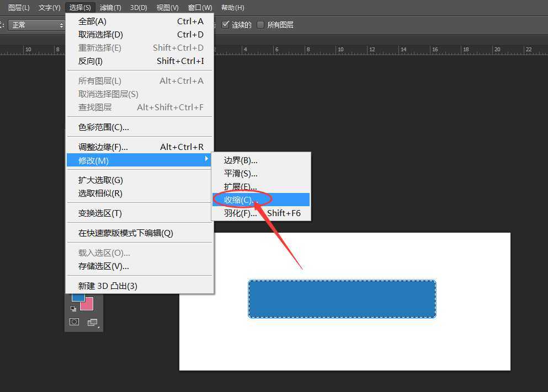The height and width of the screenshot is (392, 548).
Task: Select the change screen mode icon
Action: [92, 322]
